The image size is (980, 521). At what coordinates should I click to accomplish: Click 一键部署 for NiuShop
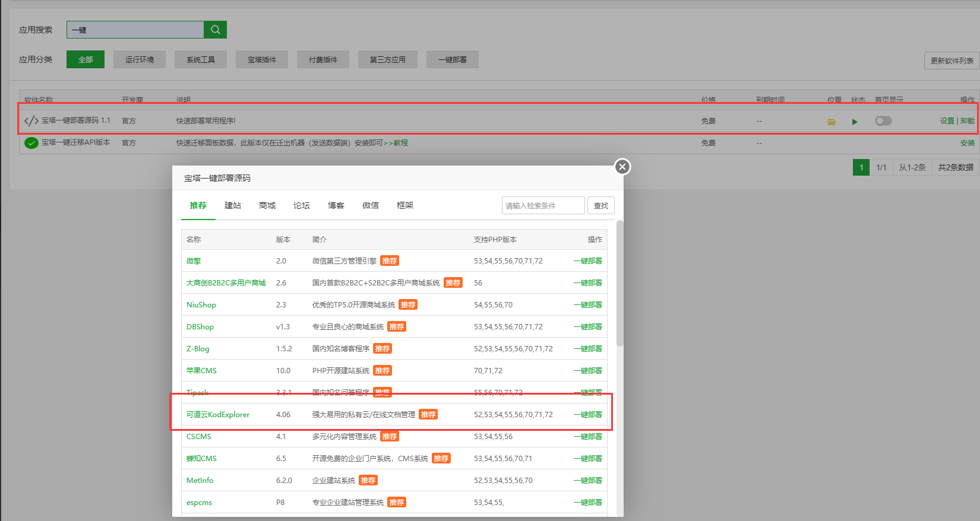(588, 305)
